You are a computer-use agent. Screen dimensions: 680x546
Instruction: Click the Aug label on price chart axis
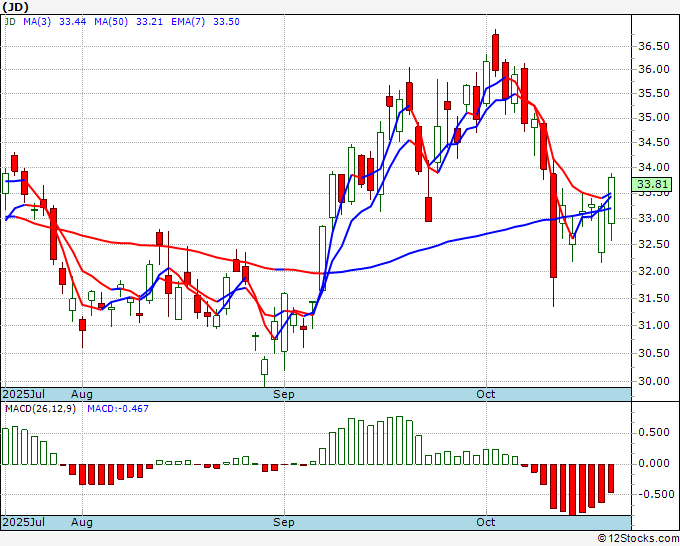tap(82, 394)
